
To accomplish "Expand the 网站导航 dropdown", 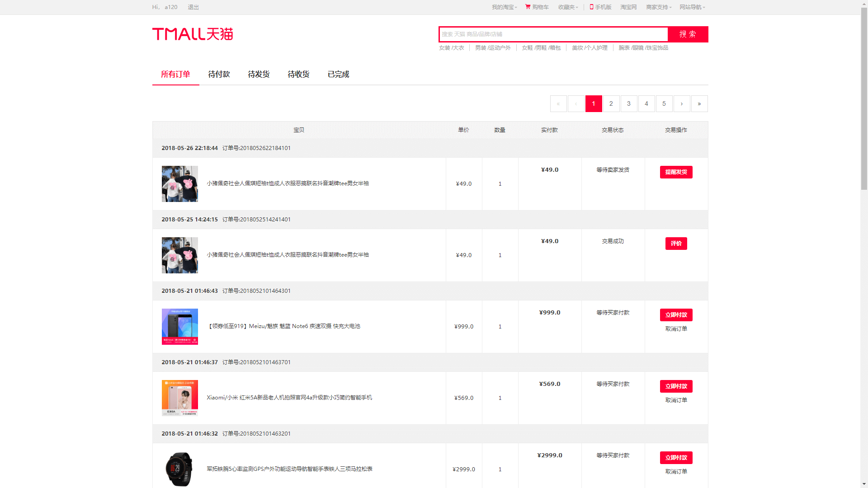I will click(x=692, y=7).
